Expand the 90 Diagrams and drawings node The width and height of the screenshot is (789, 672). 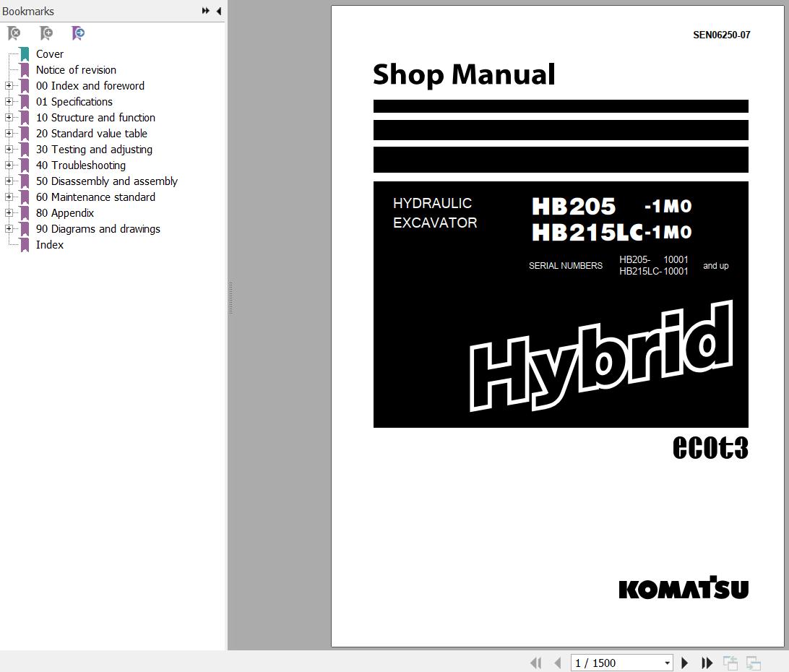click(9, 229)
